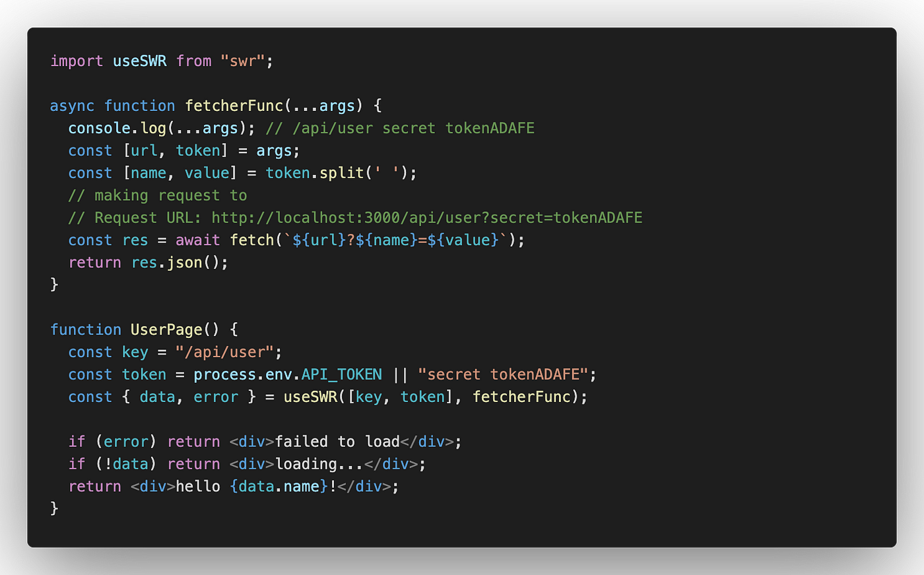
Task: Click the res.json() return statement
Action: [148, 263]
